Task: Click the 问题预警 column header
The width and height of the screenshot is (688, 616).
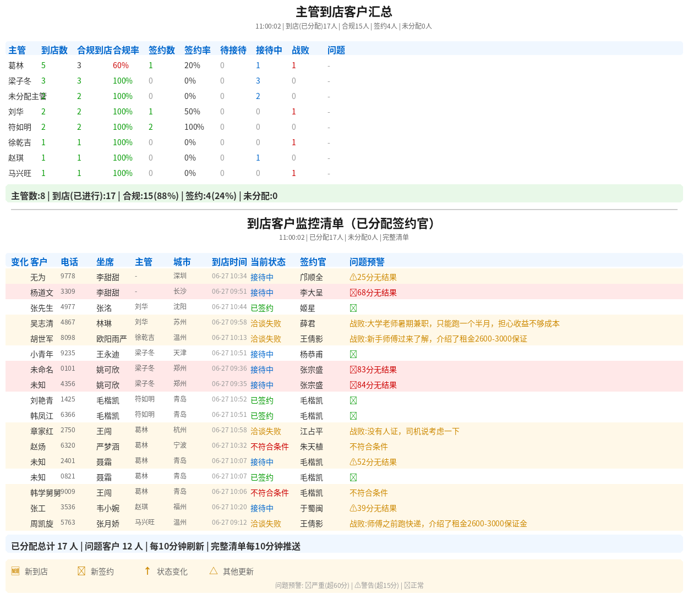Action: coord(367,262)
